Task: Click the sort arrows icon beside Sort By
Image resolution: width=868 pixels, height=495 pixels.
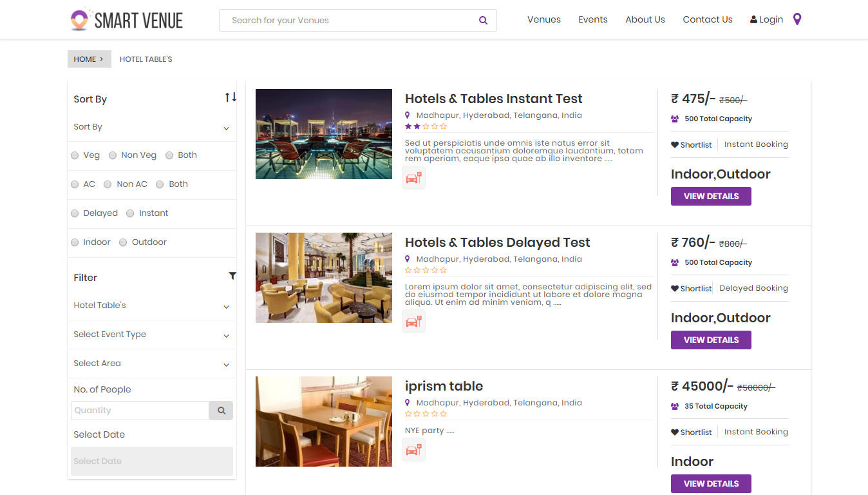Action: point(230,97)
